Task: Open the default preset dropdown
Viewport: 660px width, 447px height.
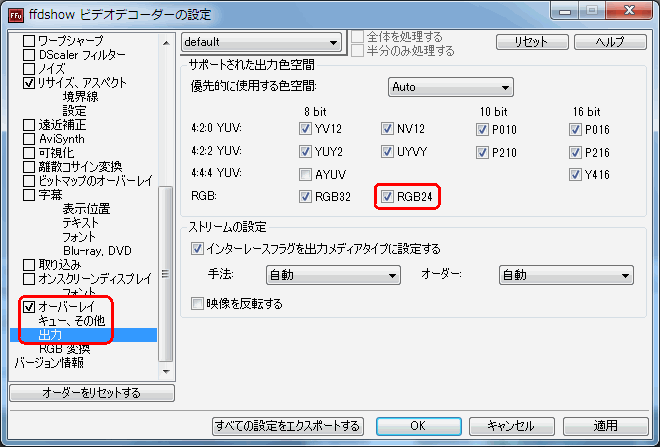Action: coord(261,42)
